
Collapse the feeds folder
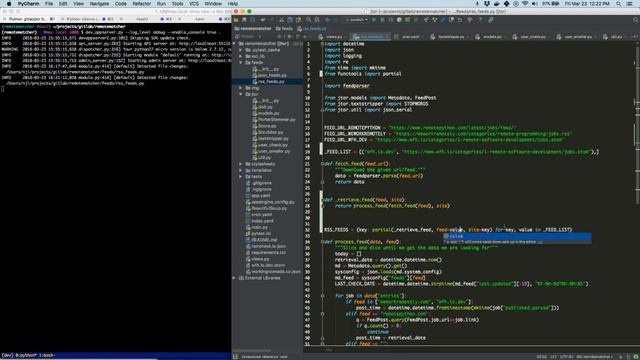pyautogui.click(x=240, y=62)
